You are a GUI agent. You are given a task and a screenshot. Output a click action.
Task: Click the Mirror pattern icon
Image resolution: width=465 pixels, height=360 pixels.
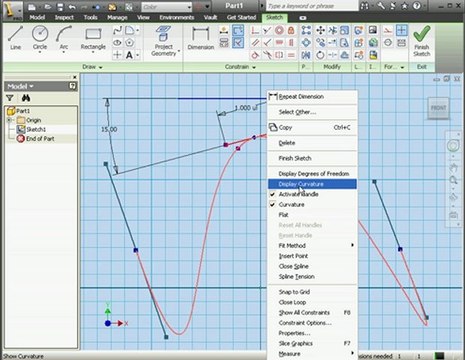[x=306, y=55]
